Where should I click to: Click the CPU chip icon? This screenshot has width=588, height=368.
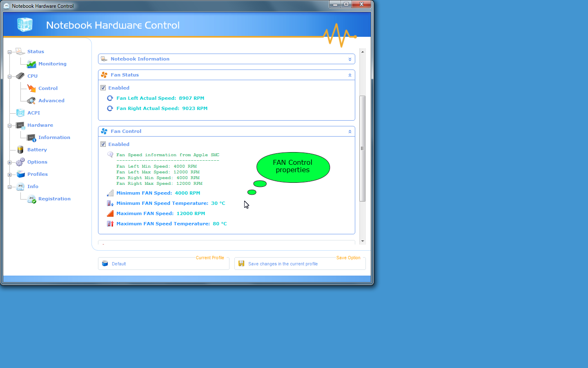click(x=20, y=76)
